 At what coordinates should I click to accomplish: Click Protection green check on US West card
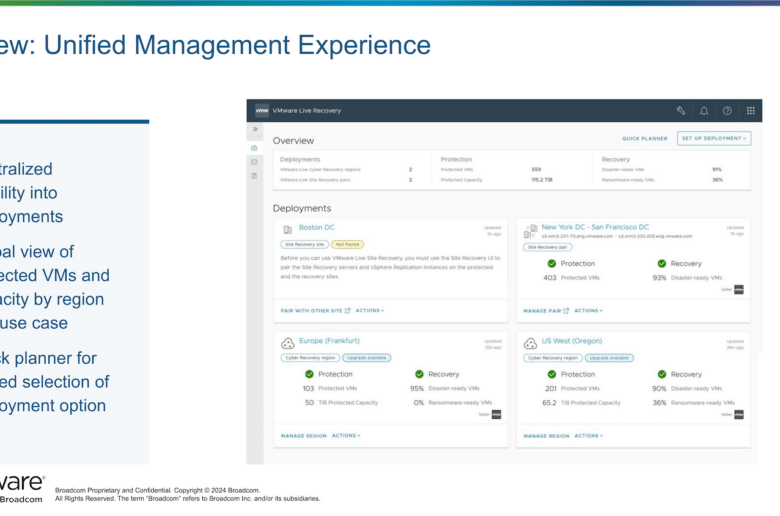click(552, 374)
